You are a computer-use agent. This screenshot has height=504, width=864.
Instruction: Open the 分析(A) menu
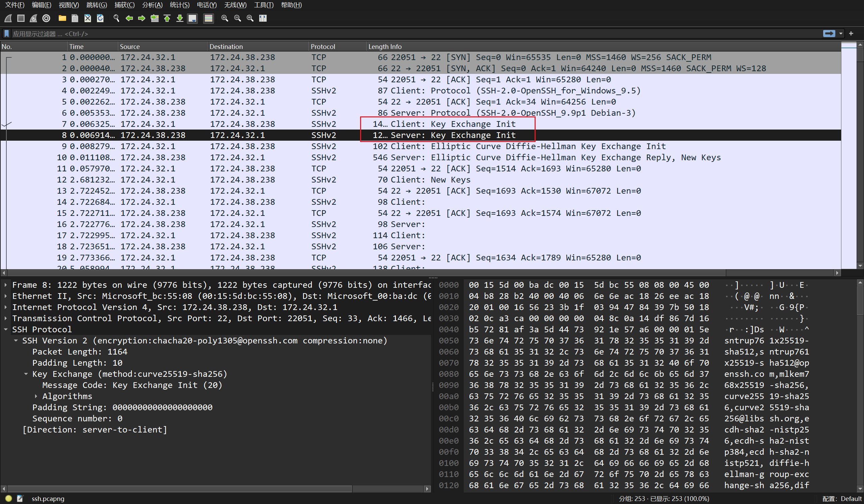point(152,5)
